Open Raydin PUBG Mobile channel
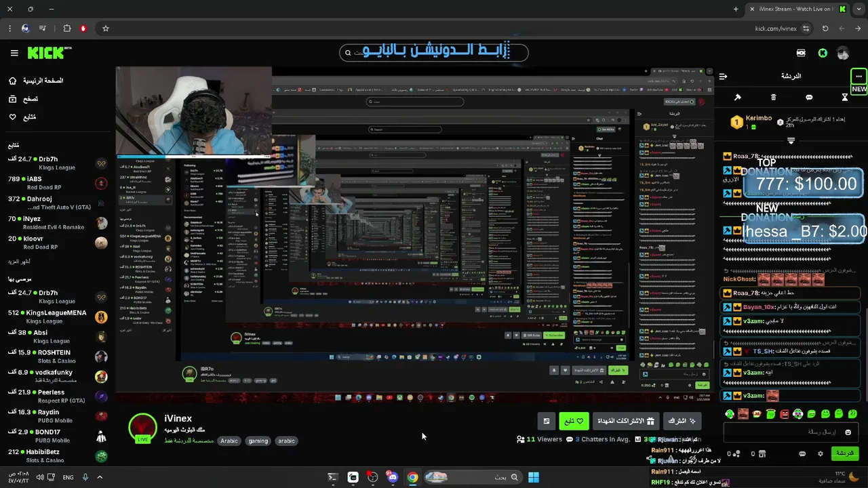 (57, 416)
